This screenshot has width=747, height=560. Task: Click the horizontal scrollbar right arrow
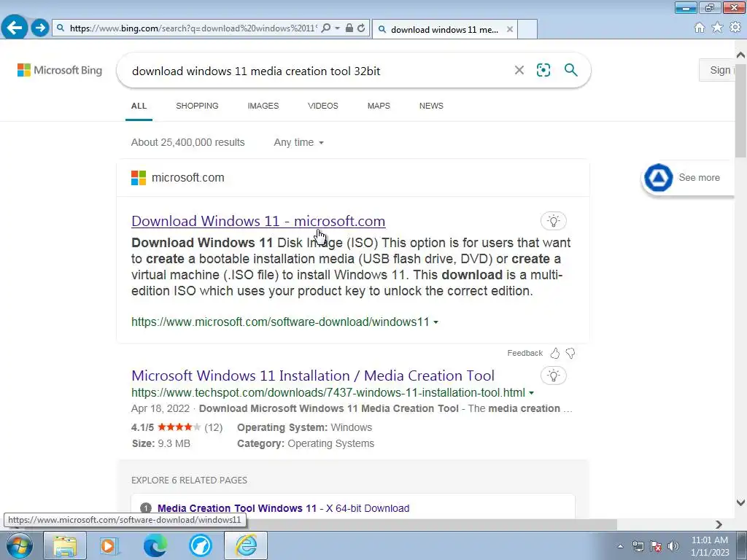point(719,524)
